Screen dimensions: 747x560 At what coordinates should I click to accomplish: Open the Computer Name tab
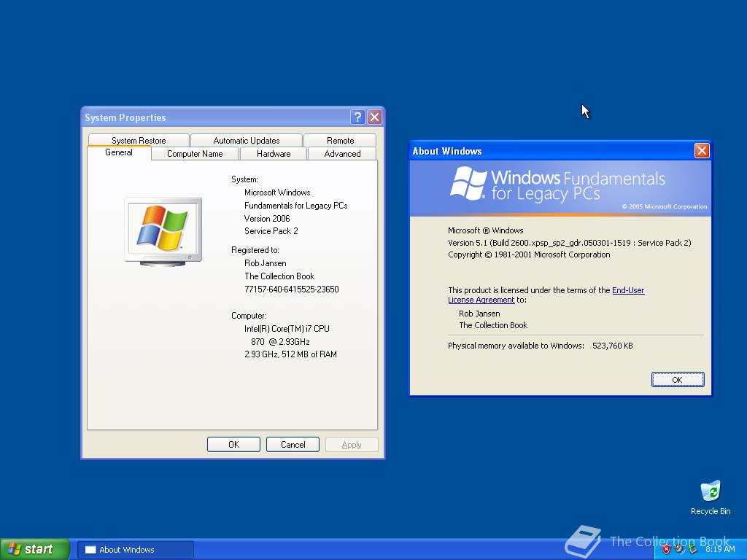(195, 154)
